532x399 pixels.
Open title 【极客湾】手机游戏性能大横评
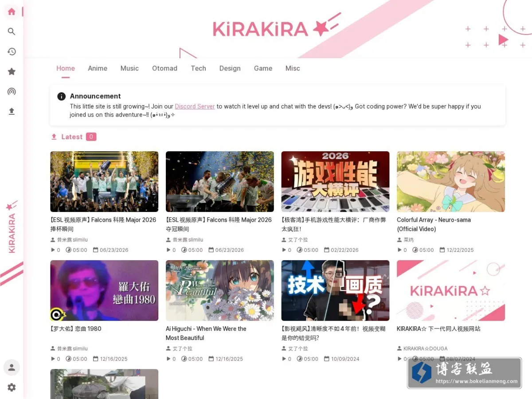coord(334,224)
